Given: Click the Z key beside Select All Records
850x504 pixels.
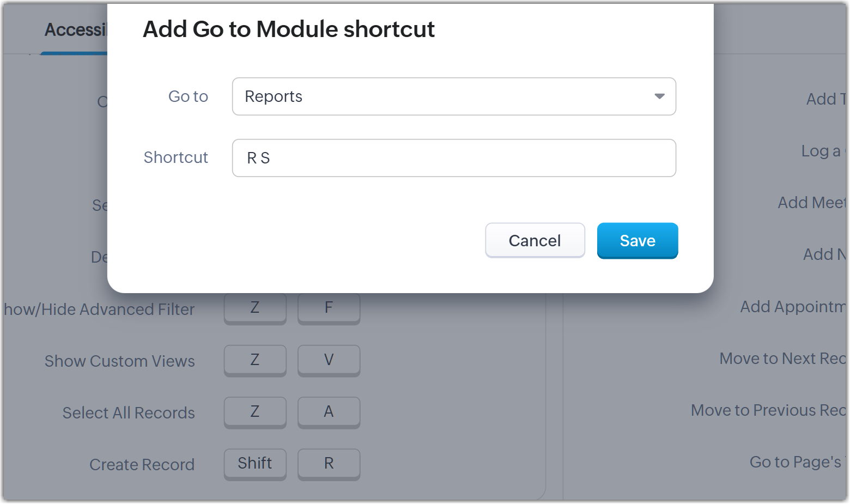Looking at the screenshot, I should click(x=255, y=412).
